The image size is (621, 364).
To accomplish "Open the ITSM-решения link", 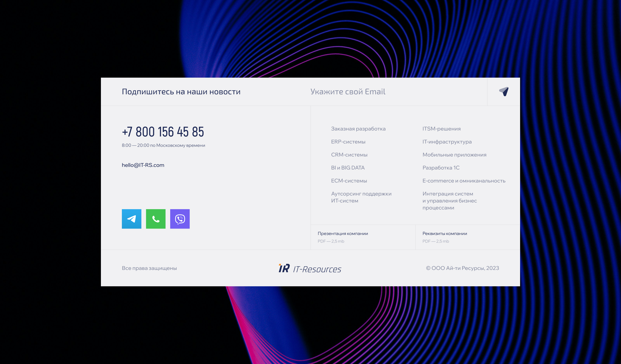I will pos(441,129).
